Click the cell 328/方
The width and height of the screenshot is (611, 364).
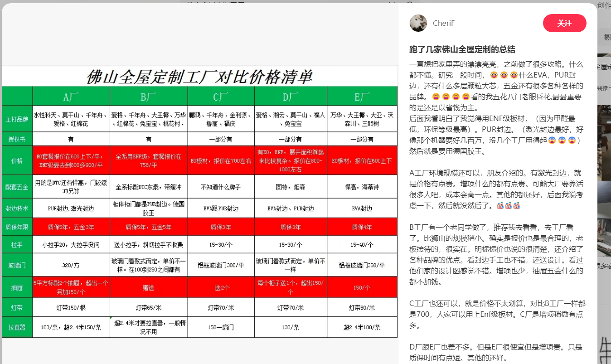coord(71,265)
